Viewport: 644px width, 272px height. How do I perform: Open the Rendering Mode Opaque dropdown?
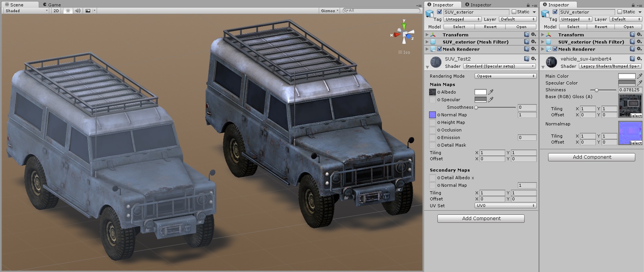tap(505, 76)
